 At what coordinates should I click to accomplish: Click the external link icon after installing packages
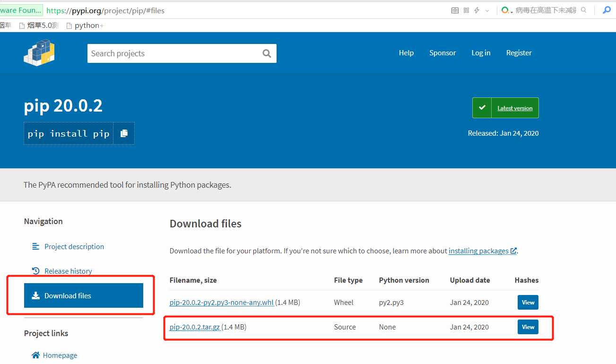click(x=513, y=251)
